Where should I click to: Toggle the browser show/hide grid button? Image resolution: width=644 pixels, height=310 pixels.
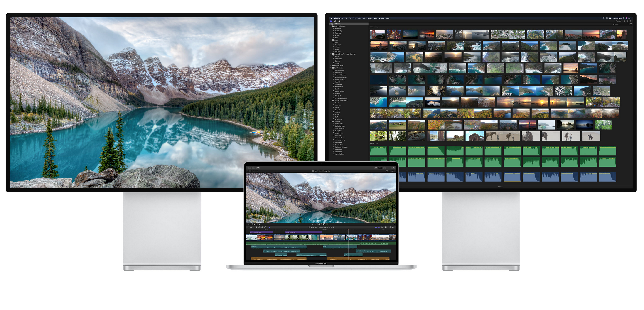click(x=376, y=168)
